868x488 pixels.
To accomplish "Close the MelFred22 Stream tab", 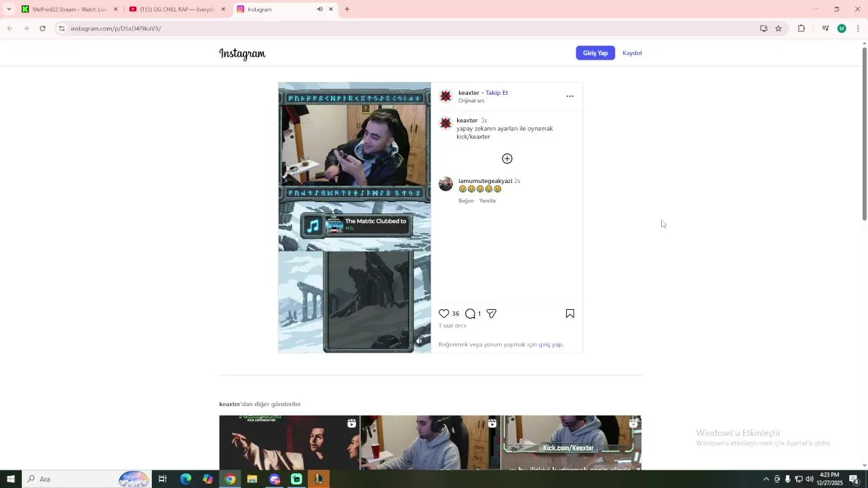I will click(115, 9).
